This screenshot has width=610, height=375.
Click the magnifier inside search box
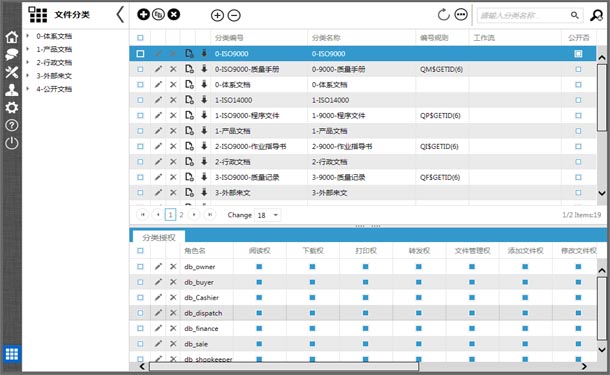coord(575,15)
